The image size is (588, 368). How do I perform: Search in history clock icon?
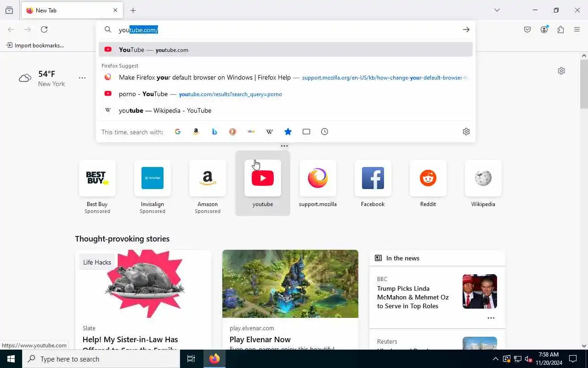click(325, 132)
